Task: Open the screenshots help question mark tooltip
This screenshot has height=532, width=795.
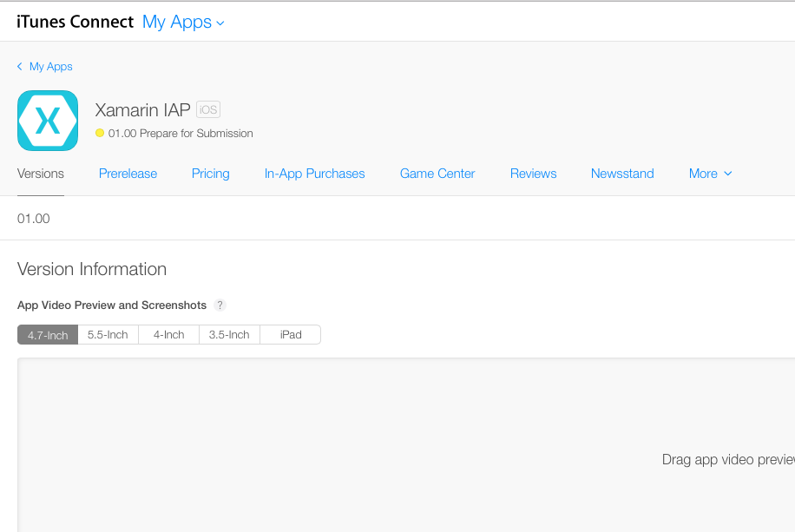Action: (220, 305)
